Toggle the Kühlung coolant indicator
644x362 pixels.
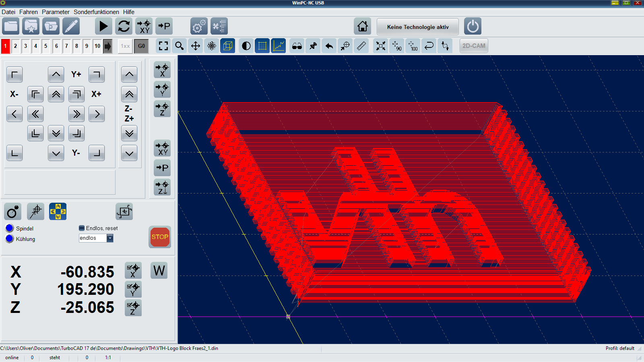point(10,239)
